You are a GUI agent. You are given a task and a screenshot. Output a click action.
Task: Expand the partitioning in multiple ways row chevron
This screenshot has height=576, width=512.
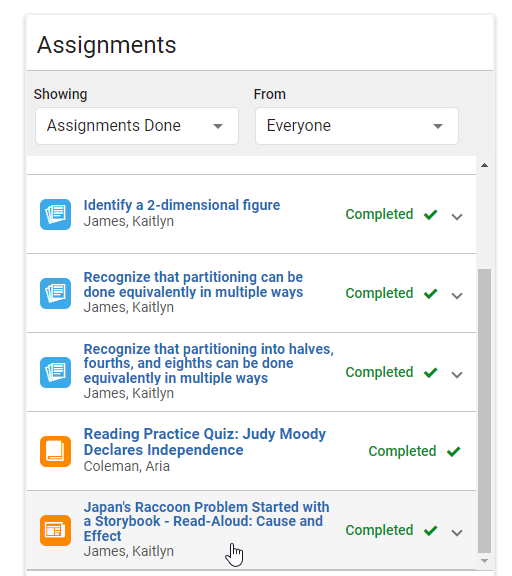pyautogui.click(x=457, y=296)
